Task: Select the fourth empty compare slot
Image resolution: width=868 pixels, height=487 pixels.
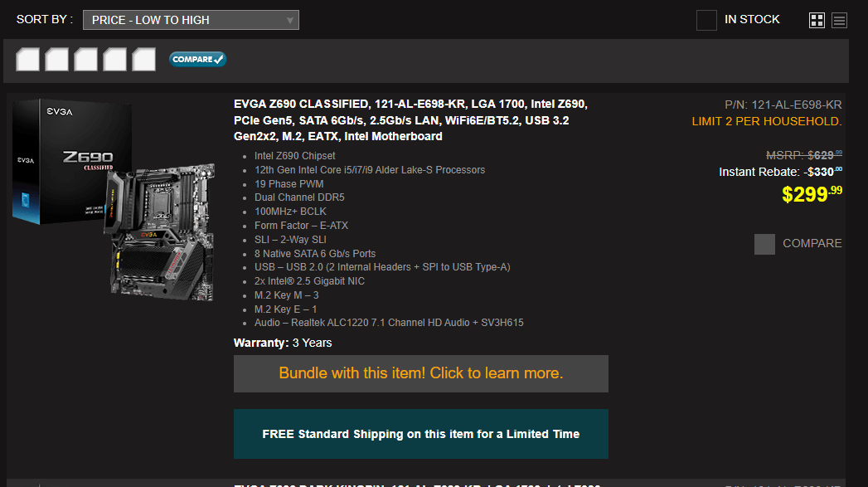Action: click(x=114, y=59)
